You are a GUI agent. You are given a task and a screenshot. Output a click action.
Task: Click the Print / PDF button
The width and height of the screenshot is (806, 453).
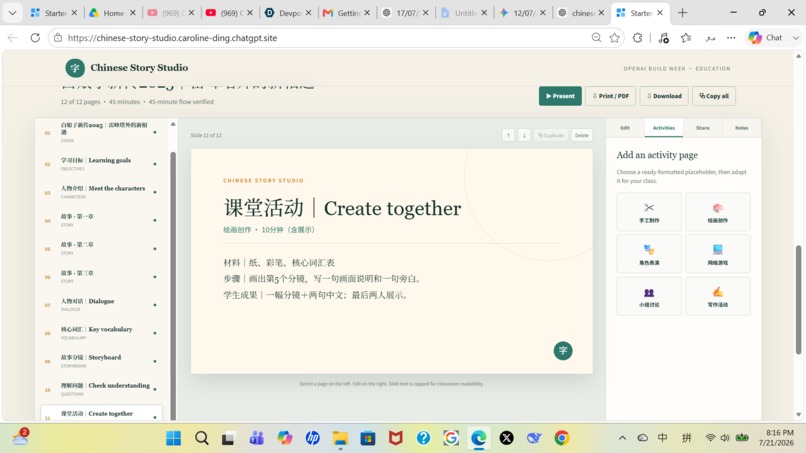[611, 96]
